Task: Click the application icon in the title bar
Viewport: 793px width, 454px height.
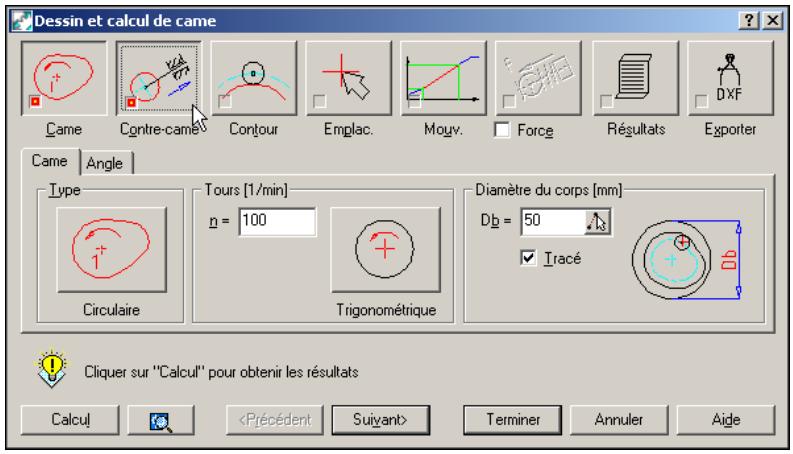Action: (22, 21)
